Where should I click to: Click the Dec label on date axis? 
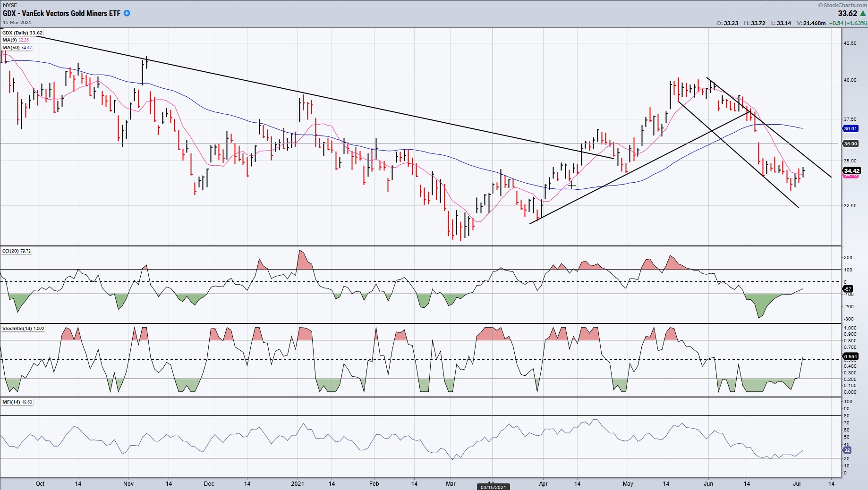(209, 483)
